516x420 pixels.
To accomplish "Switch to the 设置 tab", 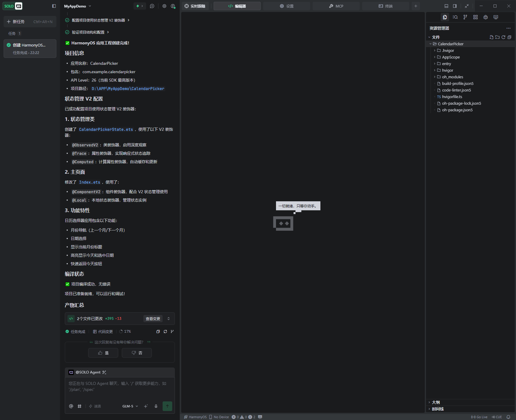I will (286, 6).
